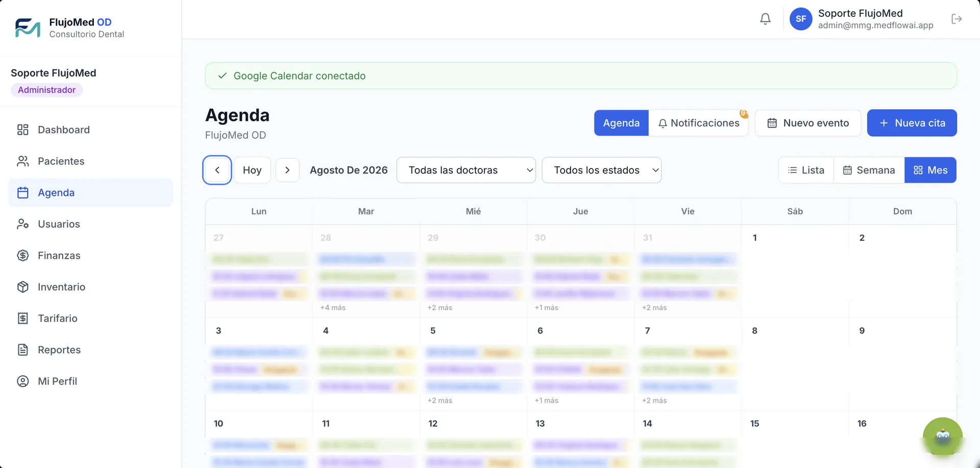
Task: Click the Nuevo evento button
Action: (x=808, y=123)
